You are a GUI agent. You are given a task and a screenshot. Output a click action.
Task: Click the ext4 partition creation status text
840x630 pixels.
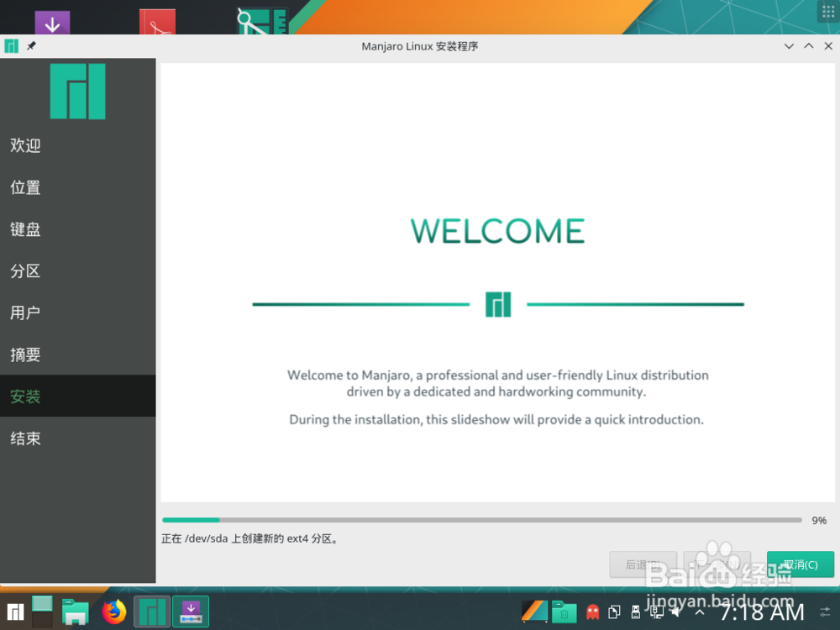tap(250, 538)
